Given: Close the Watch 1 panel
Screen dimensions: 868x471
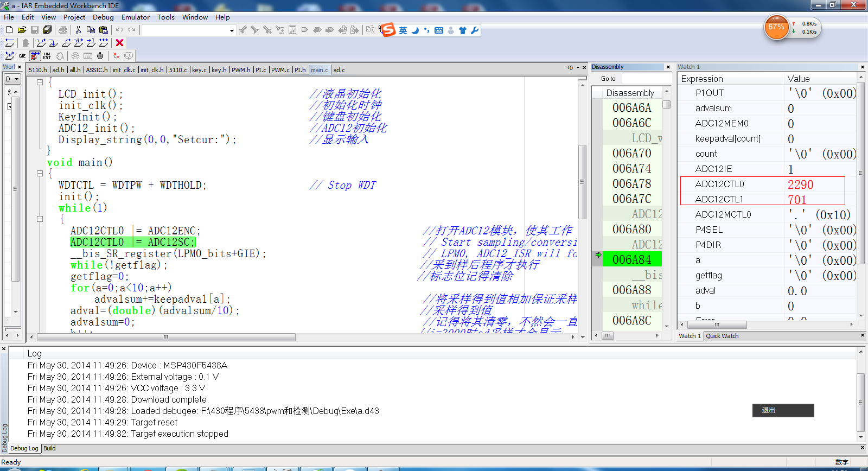Looking at the screenshot, I should [x=862, y=67].
